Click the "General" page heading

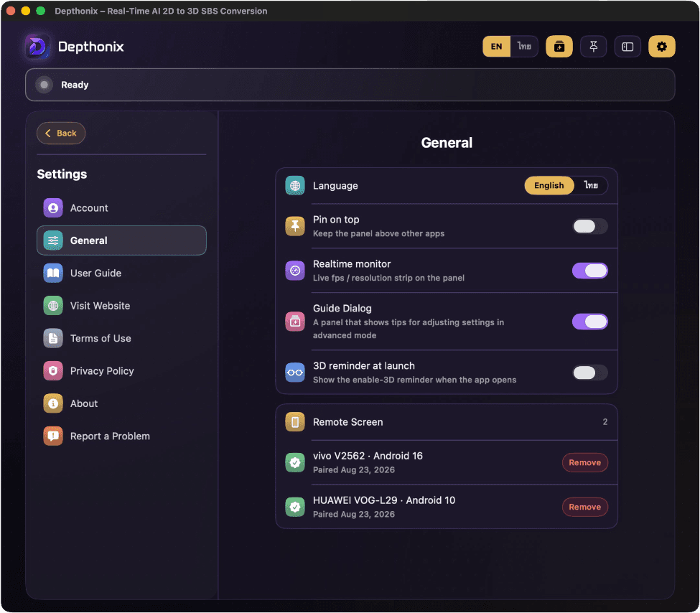(447, 143)
